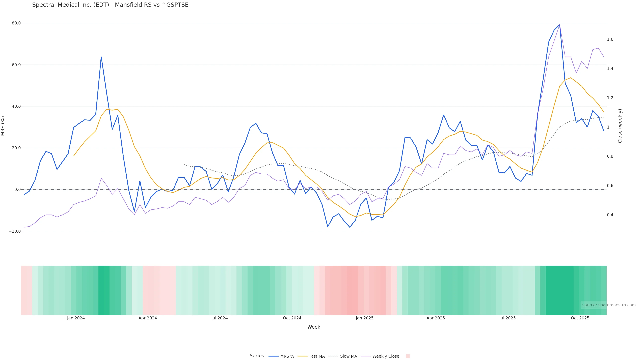Click the Jan 2025 x-axis tick label
The height and width of the screenshot is (362, 644).
pos(364,318)
